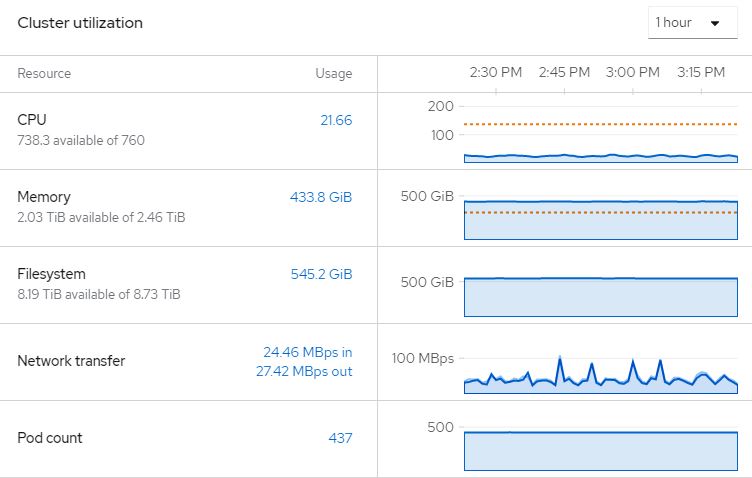This screenshot has height=478, width=752.
Task: Click the 3:00 PM time axis label
Action: pos(632,72)
